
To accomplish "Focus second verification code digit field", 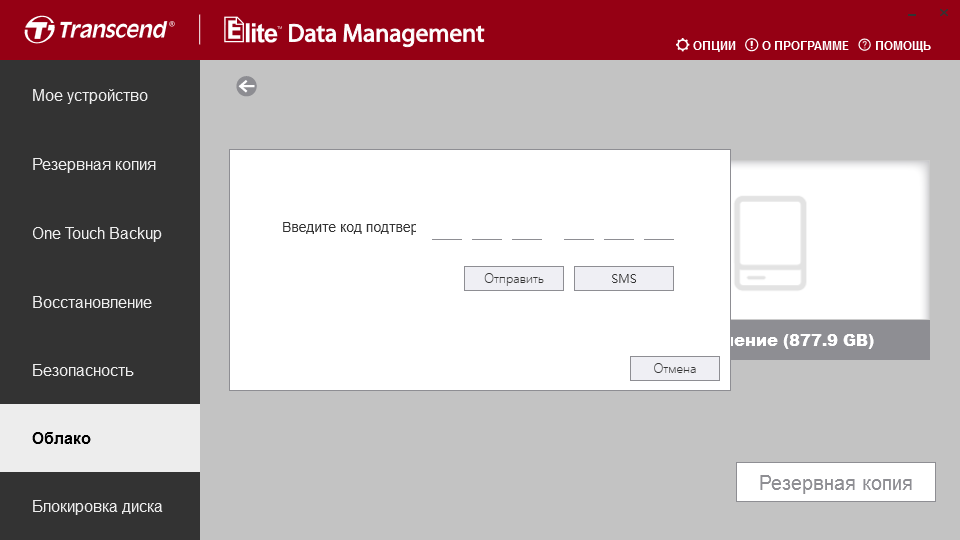I will pyautogui.click(x=487, y=230).
